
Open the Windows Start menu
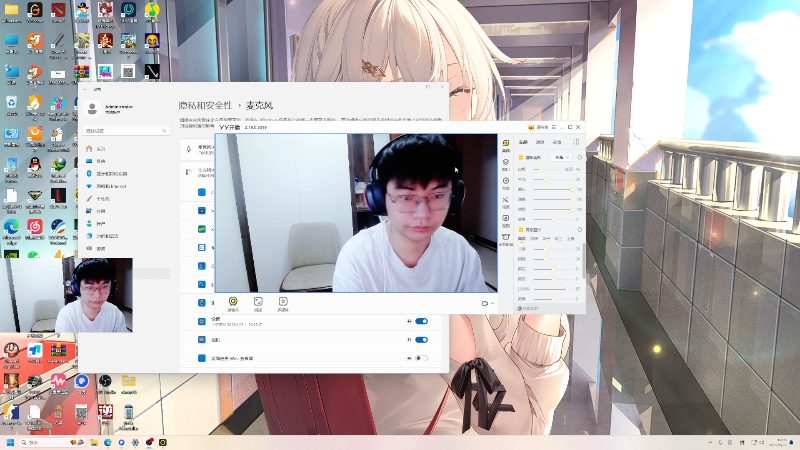point(10,442)
